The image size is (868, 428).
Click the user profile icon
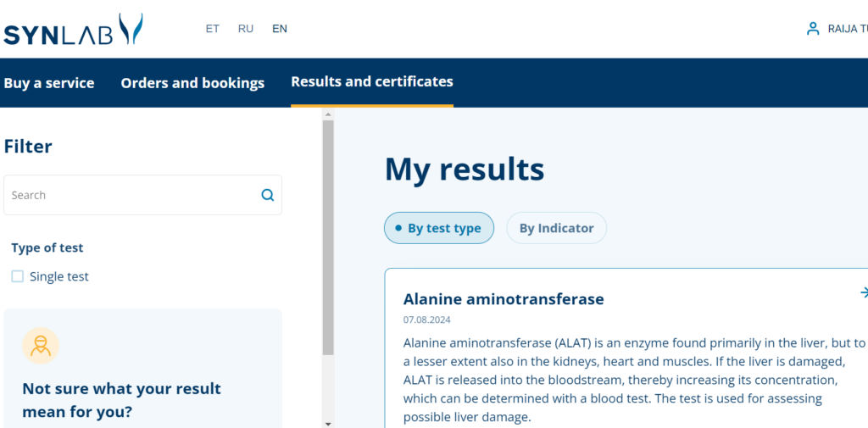click(x=813, y=29)
